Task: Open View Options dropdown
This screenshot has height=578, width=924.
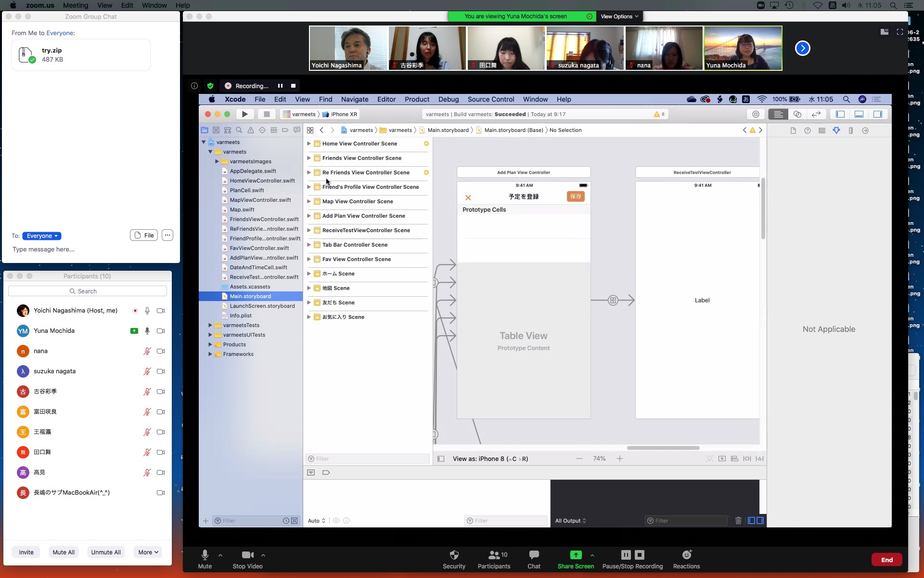Action: (x=619, y=16)
